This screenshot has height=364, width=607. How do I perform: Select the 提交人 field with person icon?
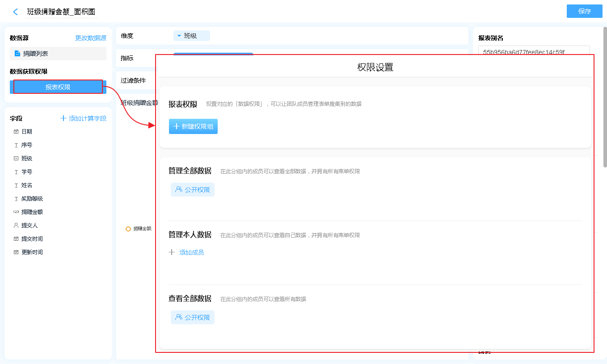pos(30,226)
